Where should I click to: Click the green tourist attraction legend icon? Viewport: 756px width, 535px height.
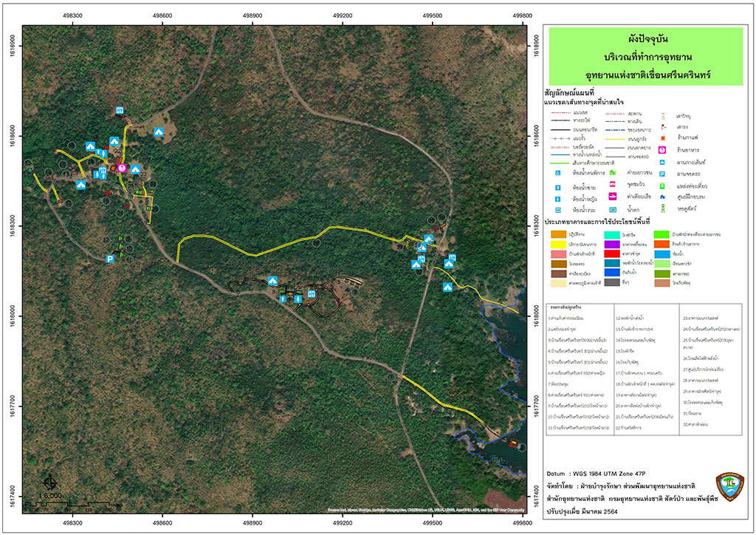pos(662,185)
